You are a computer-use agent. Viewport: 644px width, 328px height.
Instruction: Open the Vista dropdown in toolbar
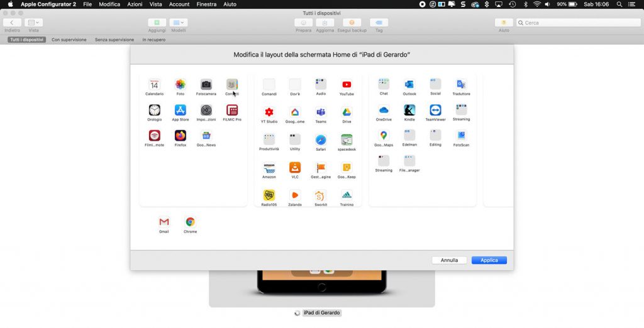pyautogui.click(x=33, y=23)
